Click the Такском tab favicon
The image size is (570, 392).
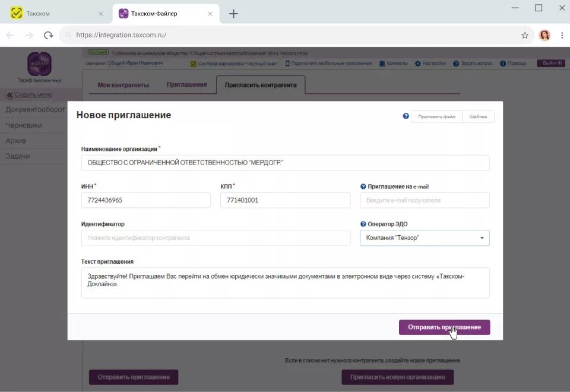click(x=17, y=14)
